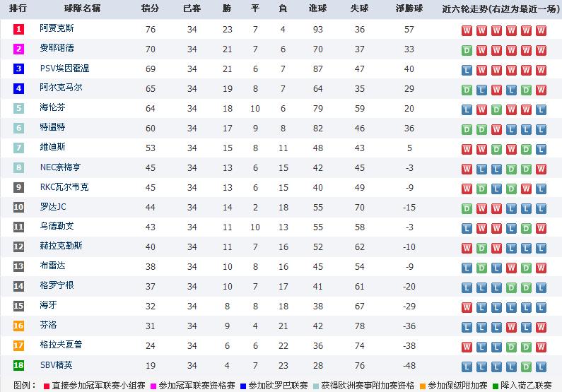
Task: Click the 球隊名稱 column header
Action: [x=83, y=8]
